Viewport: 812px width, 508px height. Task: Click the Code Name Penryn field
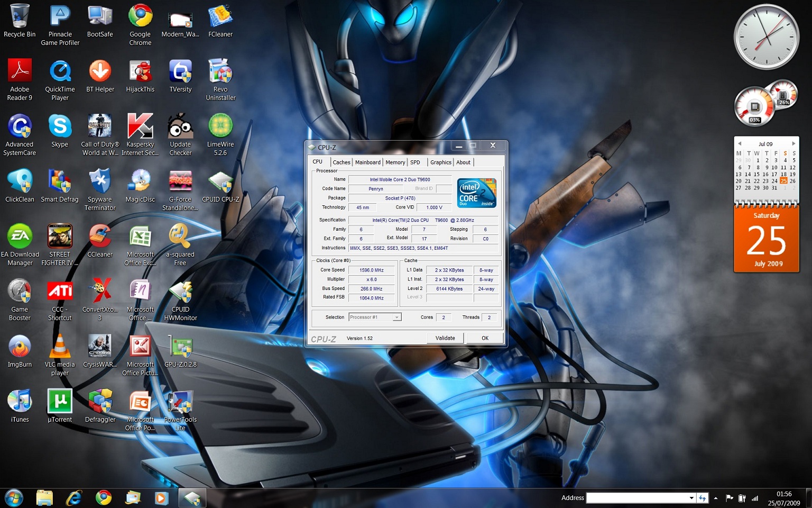tap(375, 189)
